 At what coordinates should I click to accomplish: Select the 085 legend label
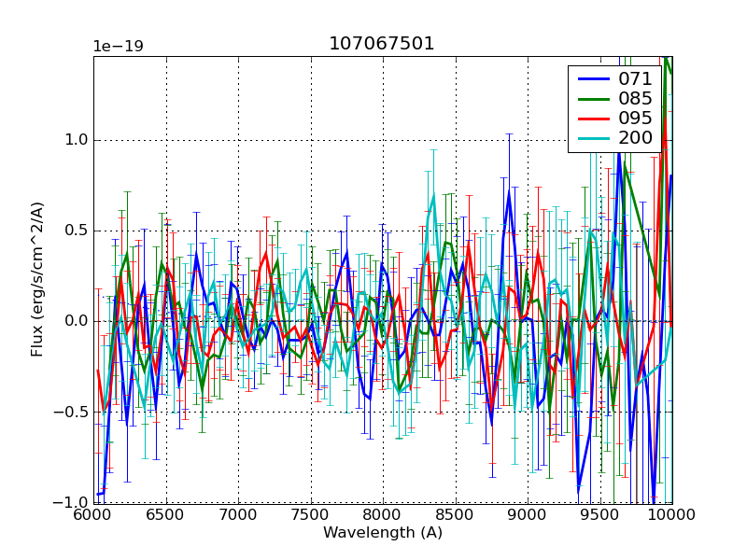[x=636, y=98]
